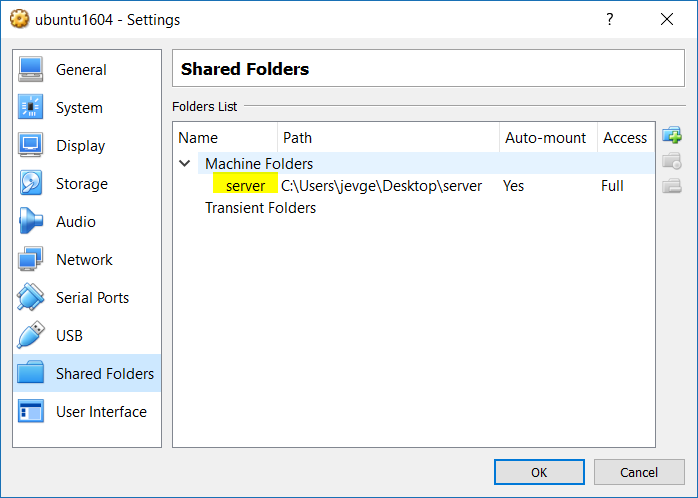The height and width of the screenshot is (498, 698).
Task: Click the USB plug icon
Action: coord(31,335)
